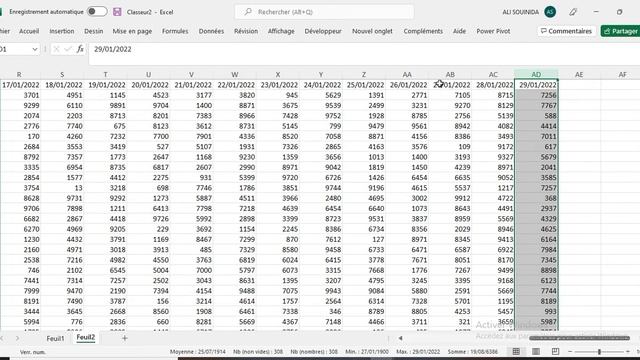Open the Aide ribbon tab
The image size is (640, 360).
click(459, 31)
